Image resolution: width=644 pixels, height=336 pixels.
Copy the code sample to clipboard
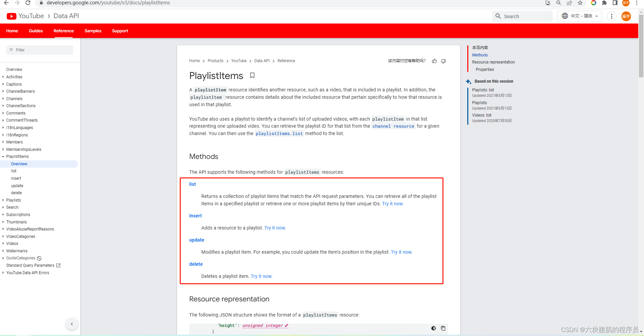[443, 328]
